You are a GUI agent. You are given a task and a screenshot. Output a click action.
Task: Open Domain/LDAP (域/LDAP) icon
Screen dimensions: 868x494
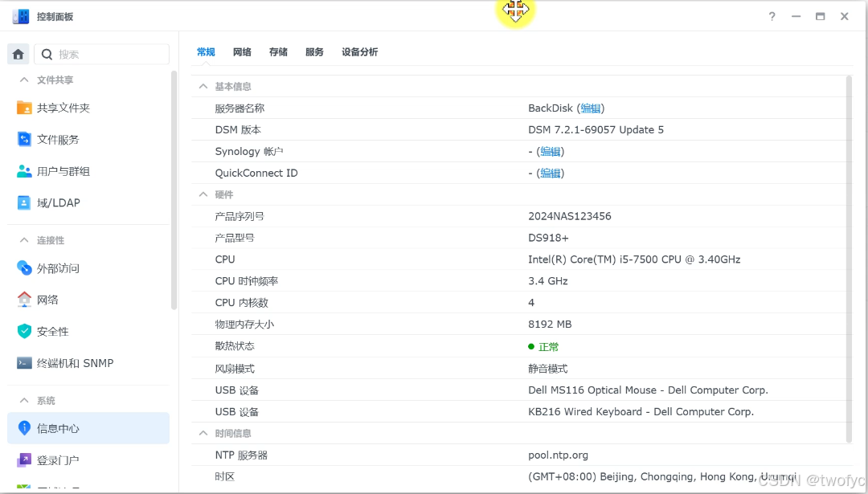(x=24, y=202)
